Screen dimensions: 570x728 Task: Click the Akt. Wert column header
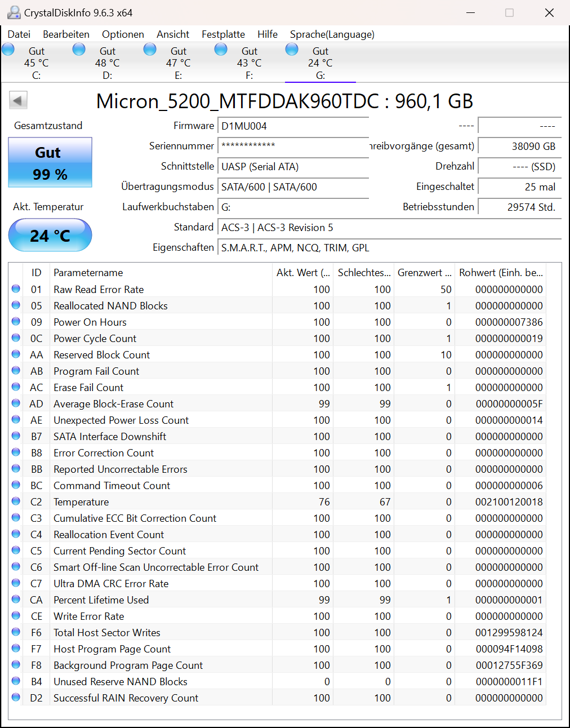tap(303, 272)
